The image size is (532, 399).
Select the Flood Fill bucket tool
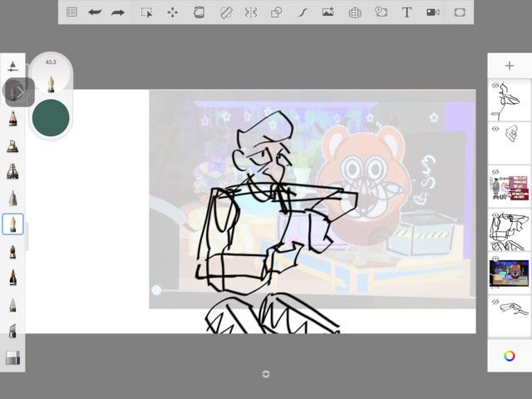tap(199, 12)
